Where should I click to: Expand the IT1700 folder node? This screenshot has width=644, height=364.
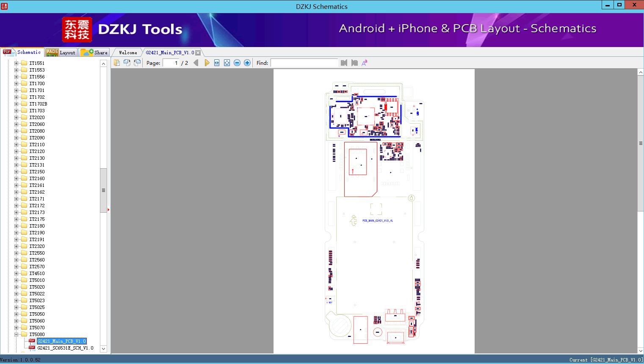pyautogui.click(x=17, y=83)
